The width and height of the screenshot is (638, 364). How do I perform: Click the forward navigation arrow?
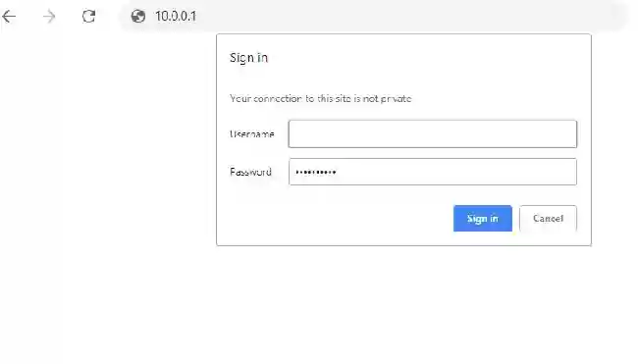[49, 17]
